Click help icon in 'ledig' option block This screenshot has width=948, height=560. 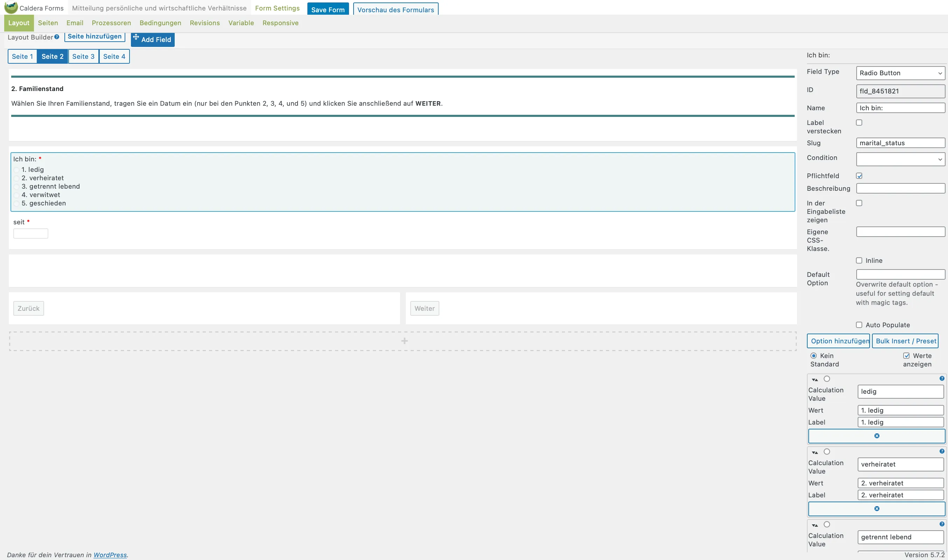[942, 378]
